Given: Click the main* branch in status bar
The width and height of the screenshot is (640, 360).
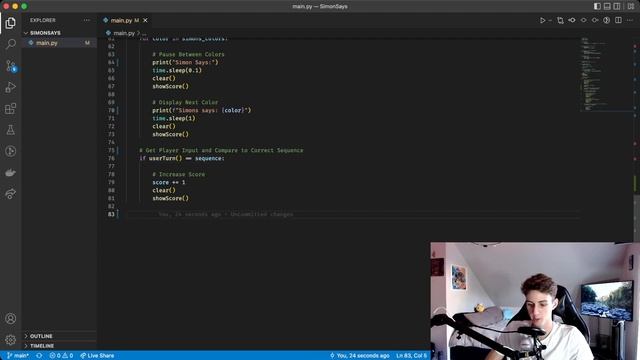Looking at the screenshot, I should (18, 356).
